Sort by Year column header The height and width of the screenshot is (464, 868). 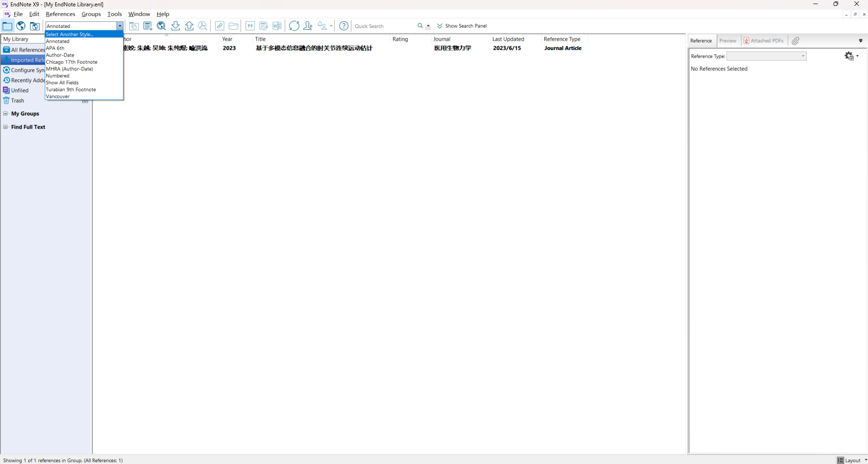tap(236, 39)
